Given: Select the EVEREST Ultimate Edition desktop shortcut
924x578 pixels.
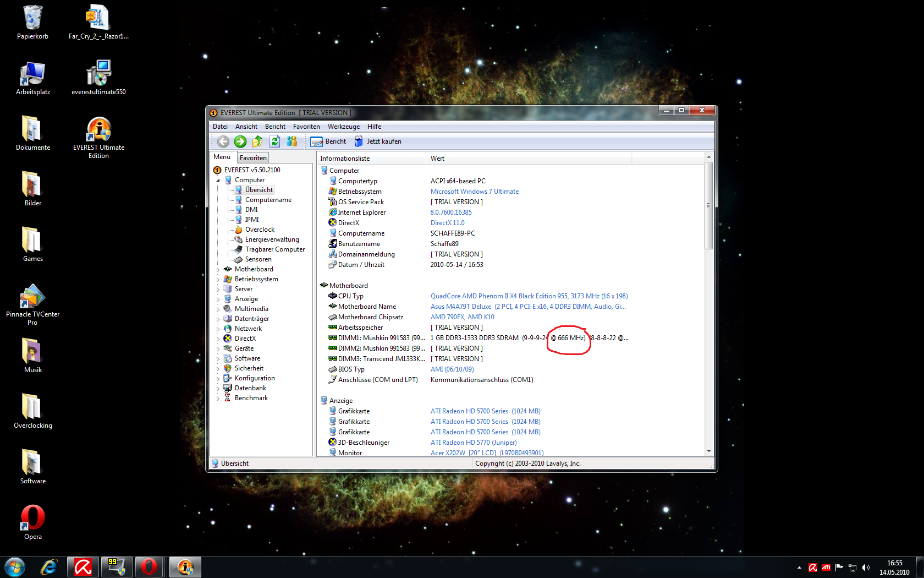Looking at the screenshot, I should (98, 138).
